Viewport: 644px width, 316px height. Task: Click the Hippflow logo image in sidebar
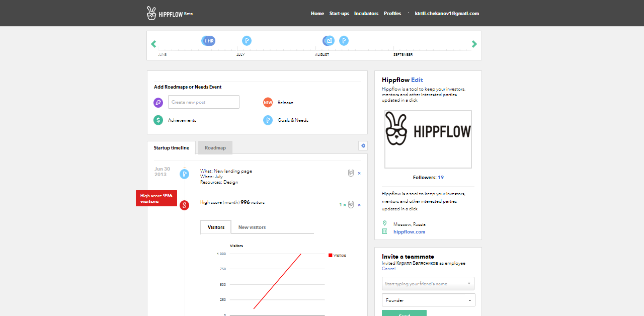pyautogui.click(x=428, y=139)
